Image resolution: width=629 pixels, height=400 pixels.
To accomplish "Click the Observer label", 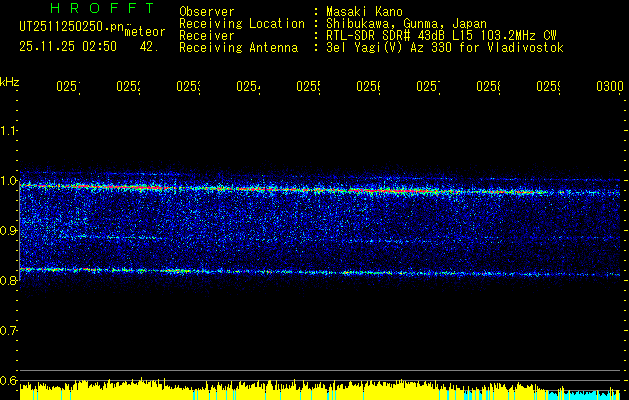I will coord(207,12).
